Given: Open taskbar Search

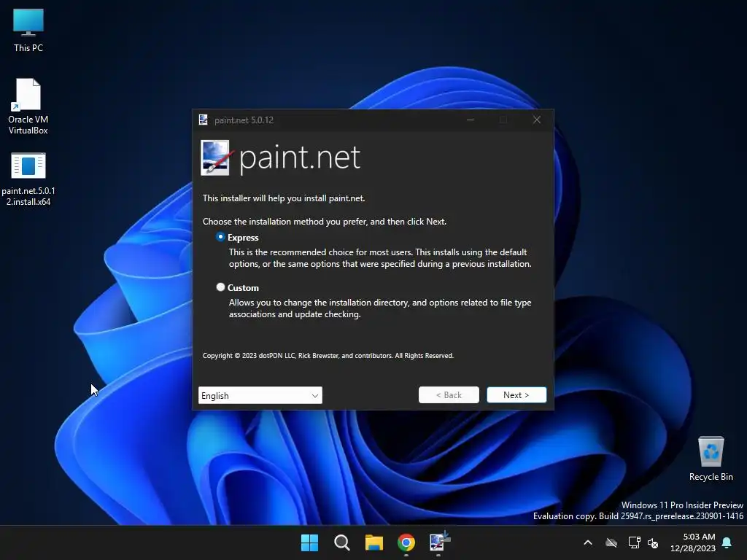Looking at the screenshot, I should coord(341,542).
